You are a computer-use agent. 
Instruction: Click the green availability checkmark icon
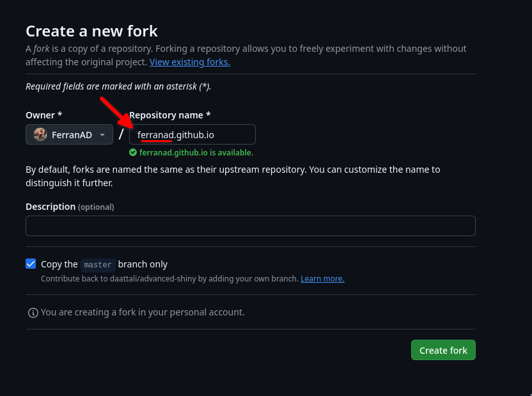point(133,152)
